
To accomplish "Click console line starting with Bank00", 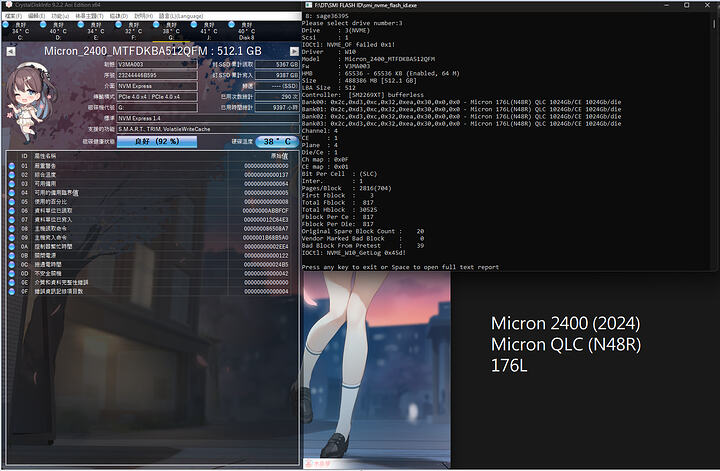I will tap(461, 102).
